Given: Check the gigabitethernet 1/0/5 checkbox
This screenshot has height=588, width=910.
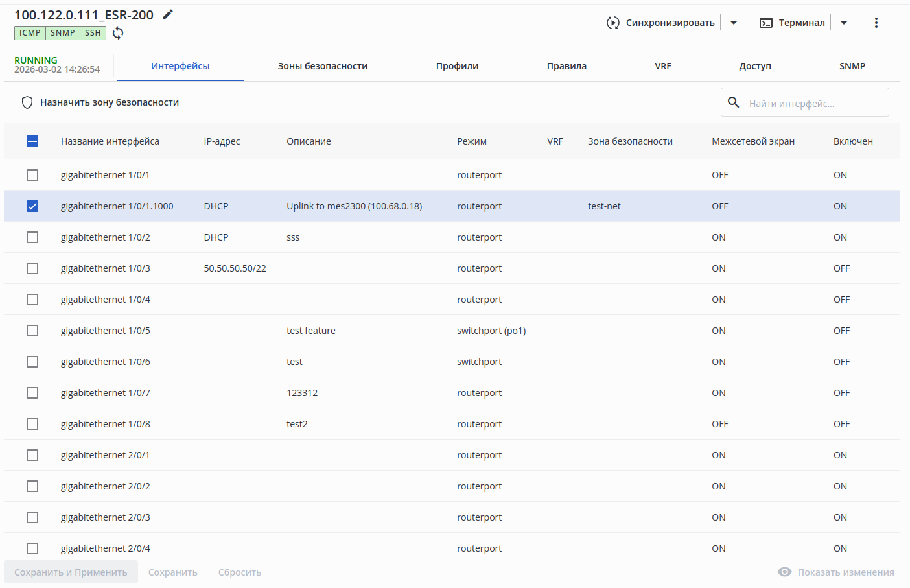Looking at the screenshot, I should 32,331.
